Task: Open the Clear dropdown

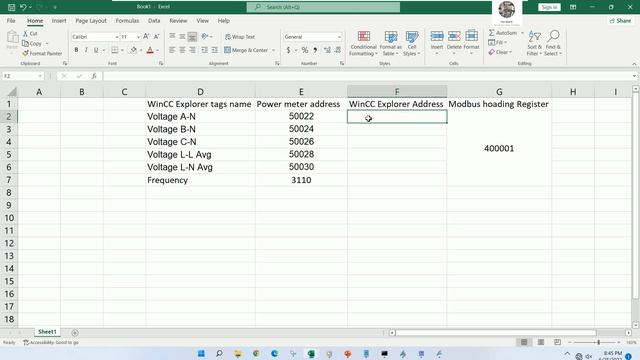Action: [x=500, y=52]
